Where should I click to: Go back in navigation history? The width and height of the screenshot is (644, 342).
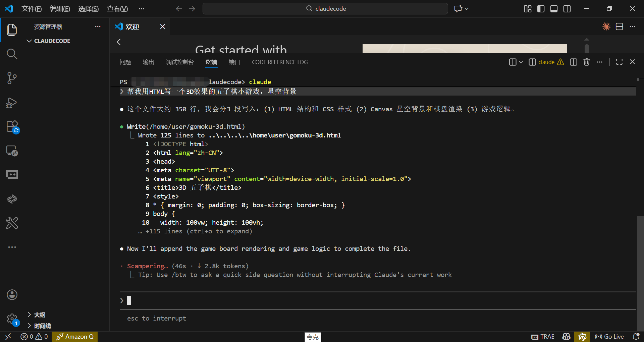[179, 9]
